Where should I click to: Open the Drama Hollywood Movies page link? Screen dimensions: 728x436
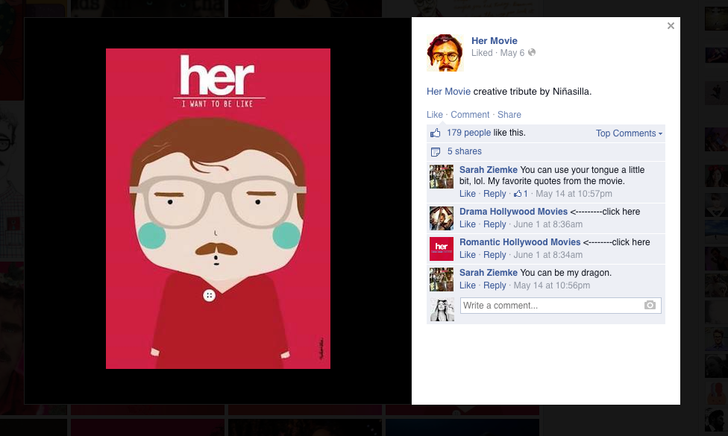pyautogui.click(x=514, y=212)
